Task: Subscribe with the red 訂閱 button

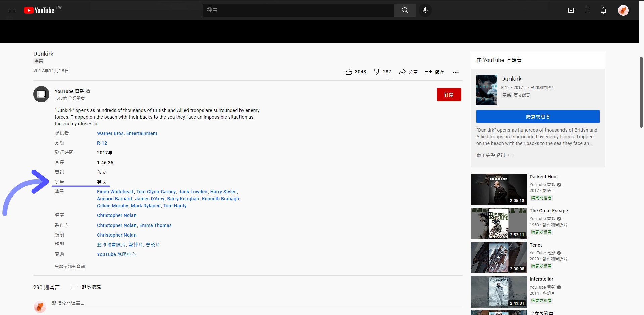Action: [449, 94]
